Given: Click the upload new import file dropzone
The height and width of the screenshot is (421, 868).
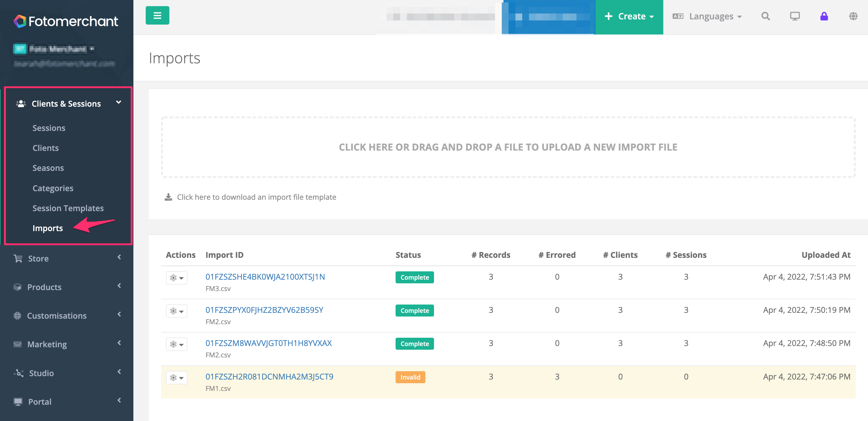Looking at the screenshot, I should [x=508, y=147].
